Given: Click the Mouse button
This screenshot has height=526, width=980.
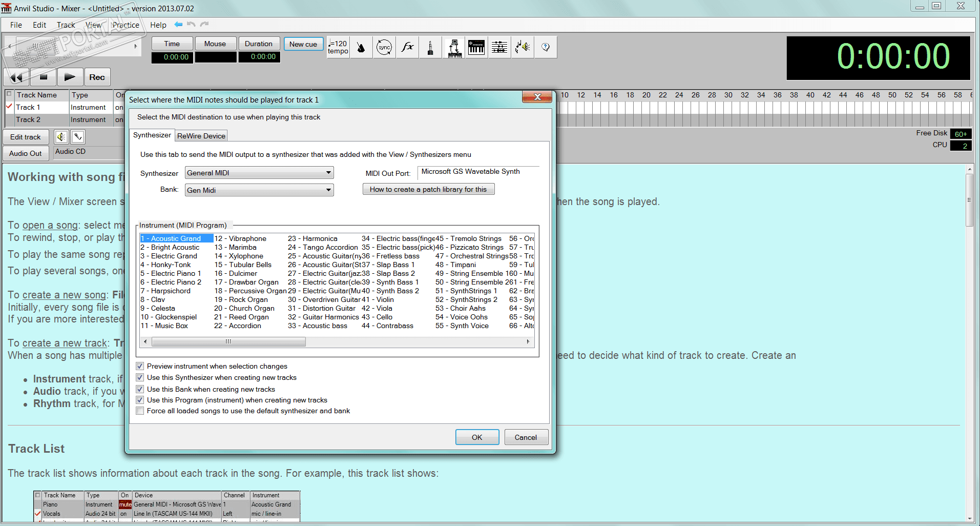Looking at the screenshot, I should pyautogui.click(x=215, y=44).
